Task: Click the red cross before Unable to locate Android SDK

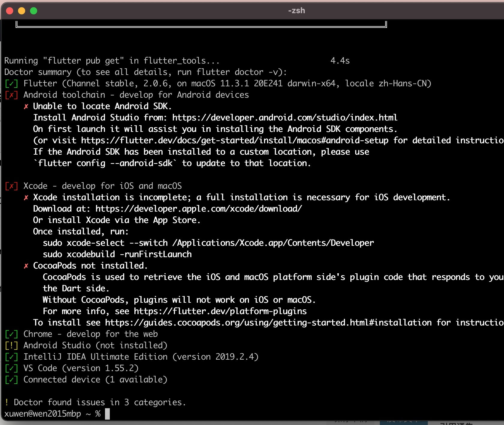Action: 26,106
